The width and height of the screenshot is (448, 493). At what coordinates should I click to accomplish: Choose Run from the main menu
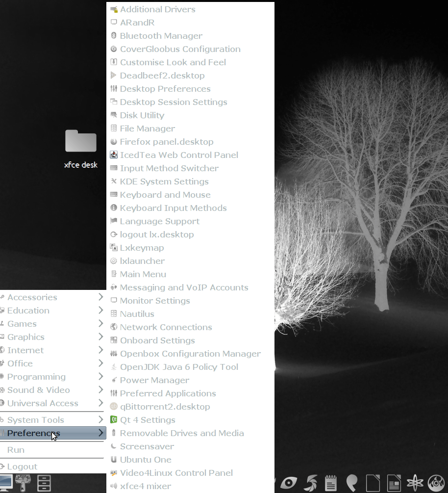tap(52, 450)
